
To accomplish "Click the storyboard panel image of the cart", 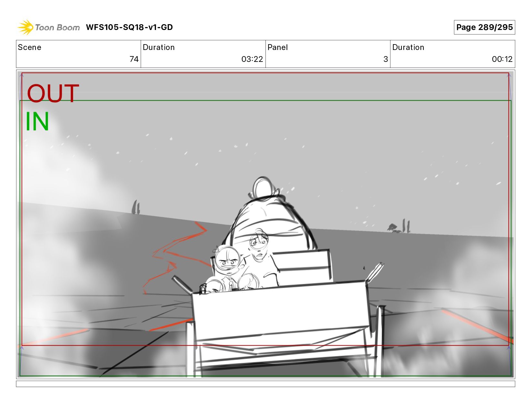I will [265, 224].
